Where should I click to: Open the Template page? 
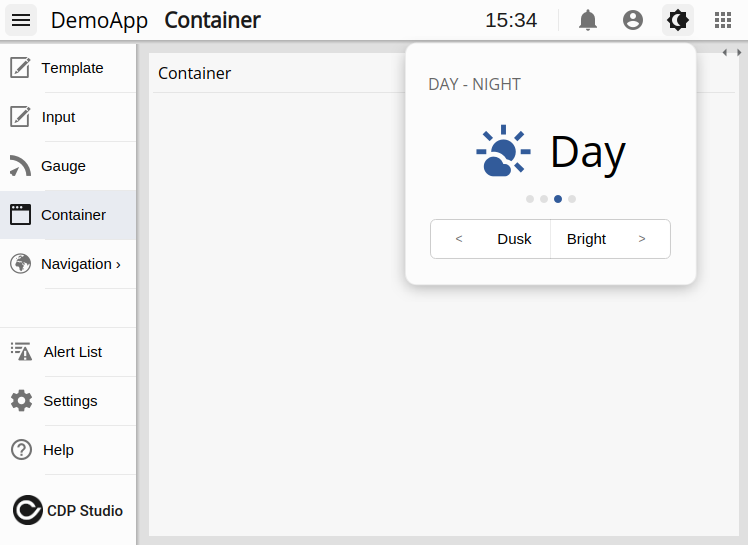[71, 68]
